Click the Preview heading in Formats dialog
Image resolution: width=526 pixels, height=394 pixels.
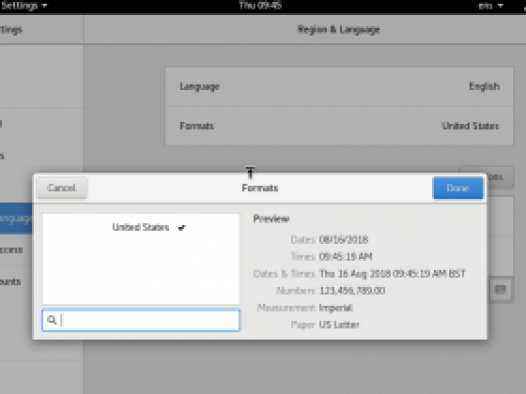pyautogui.click(x=271, y=219)
